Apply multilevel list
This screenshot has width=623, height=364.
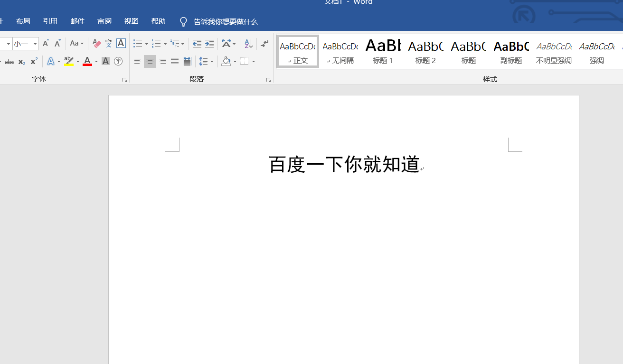click(175, 44)
